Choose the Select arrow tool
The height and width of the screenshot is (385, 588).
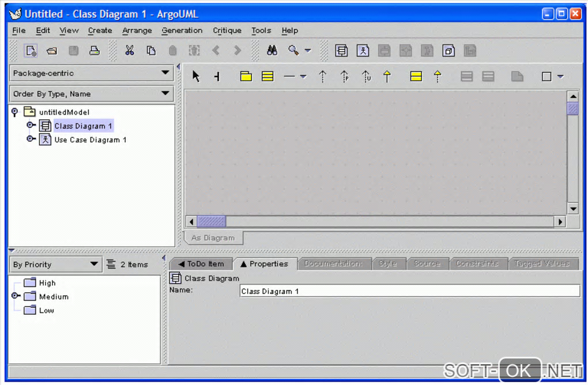(x=196, y=77)
